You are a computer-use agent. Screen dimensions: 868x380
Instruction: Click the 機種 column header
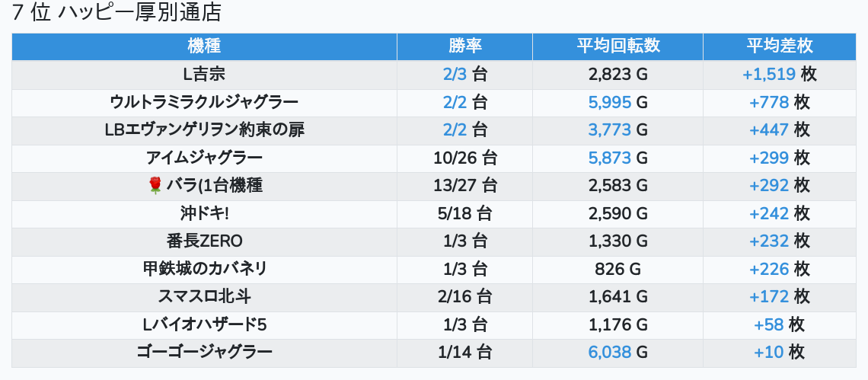(204, 46)
